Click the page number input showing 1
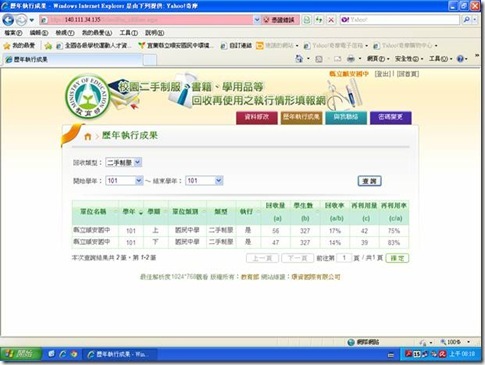This screenshot has width=485, height=365. (x=344, y=258)
